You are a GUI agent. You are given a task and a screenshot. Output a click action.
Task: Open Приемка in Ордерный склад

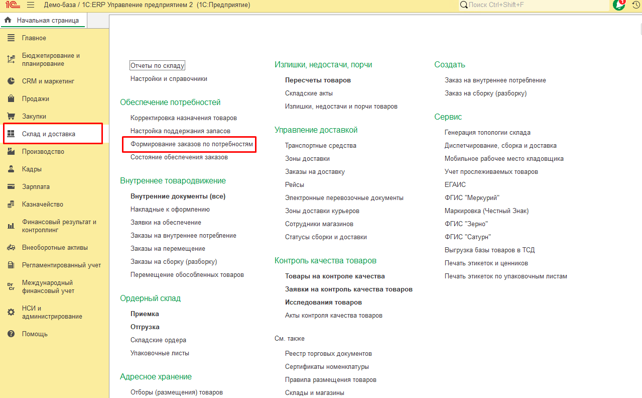click(145, 314)
